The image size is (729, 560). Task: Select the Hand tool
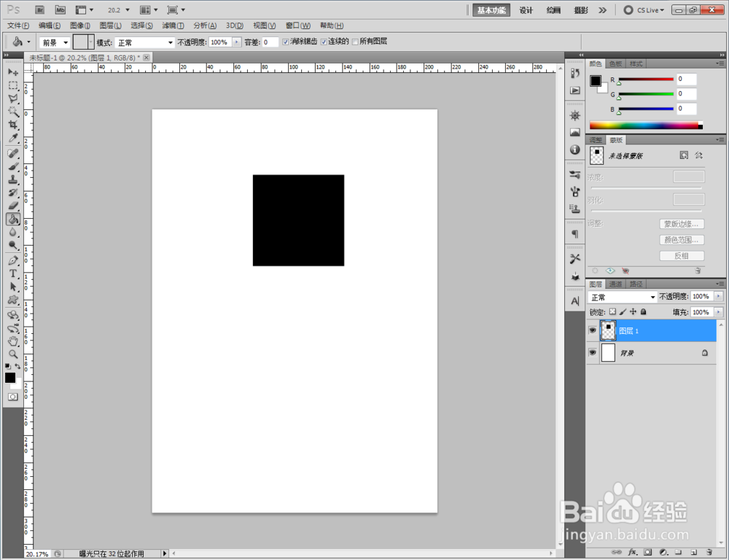[x=13, y=341]
